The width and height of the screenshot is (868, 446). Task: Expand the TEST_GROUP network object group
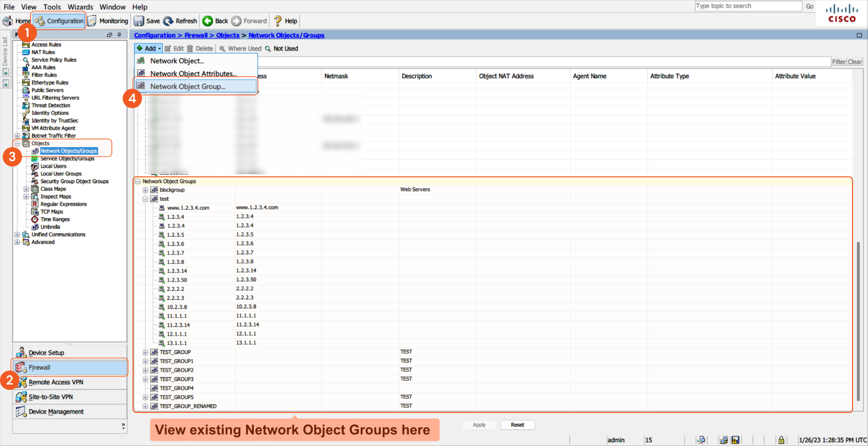145,352
